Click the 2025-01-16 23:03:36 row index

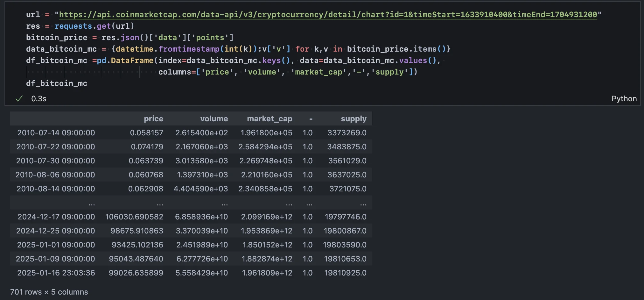coord(56,273)
